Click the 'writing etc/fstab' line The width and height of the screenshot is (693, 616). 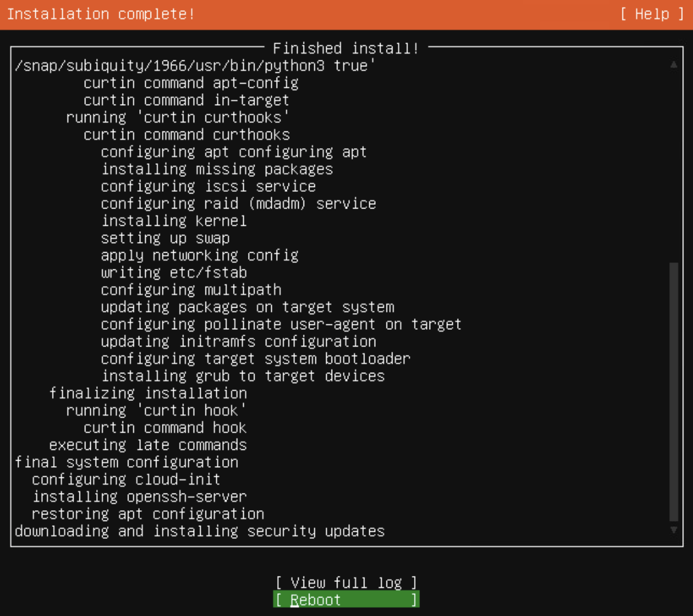174,272
